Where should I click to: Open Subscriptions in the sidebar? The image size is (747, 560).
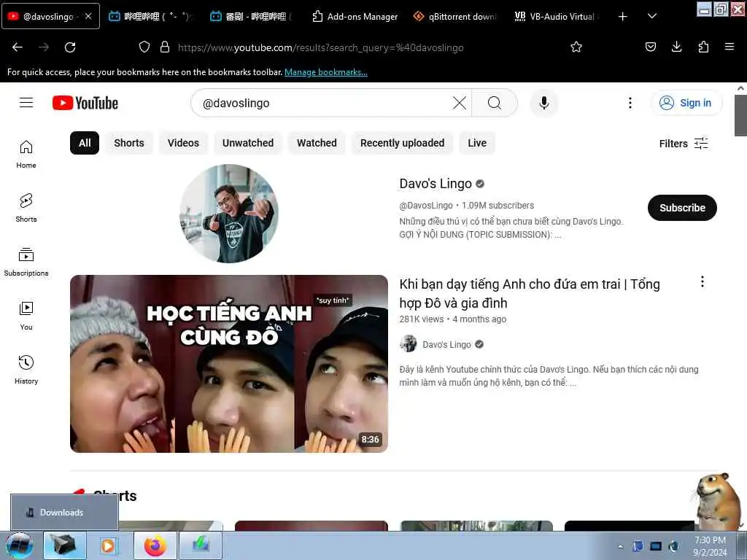click(x=26, y=262)
